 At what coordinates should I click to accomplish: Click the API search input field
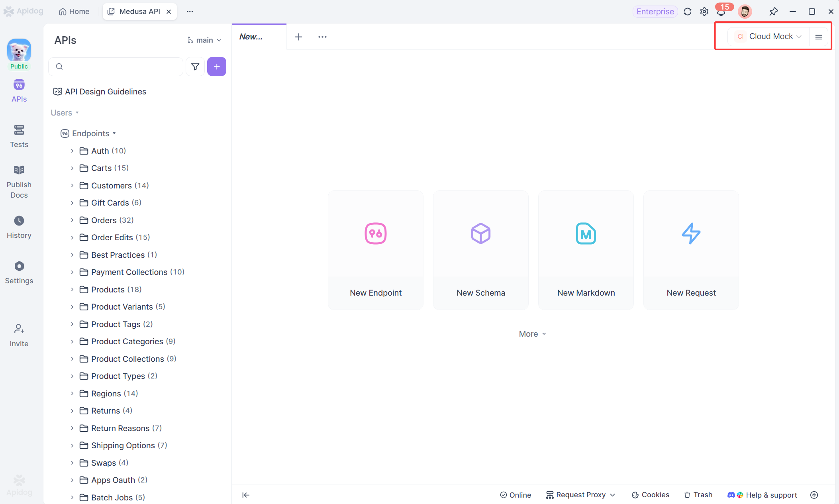click(x=120, y=67)
